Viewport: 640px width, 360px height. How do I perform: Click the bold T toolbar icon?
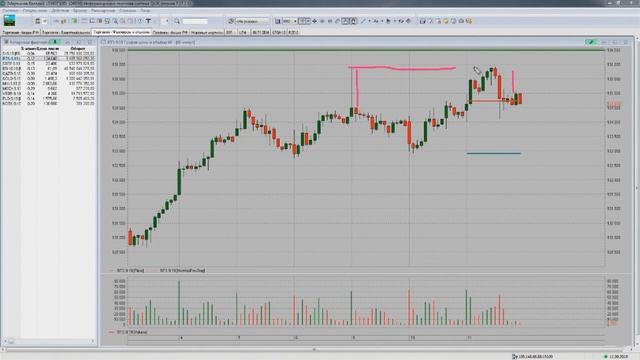pos(148,21)
